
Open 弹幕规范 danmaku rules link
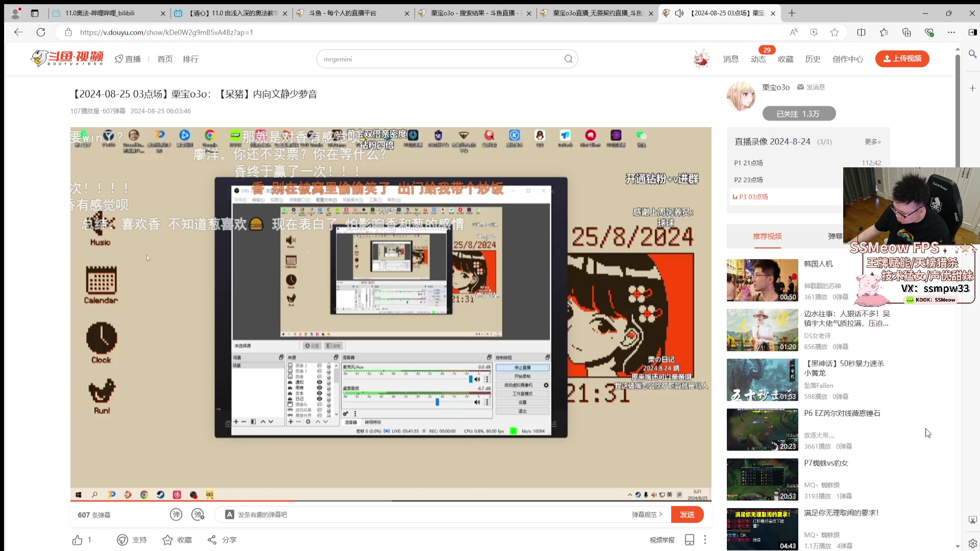[x=647, y=515]
